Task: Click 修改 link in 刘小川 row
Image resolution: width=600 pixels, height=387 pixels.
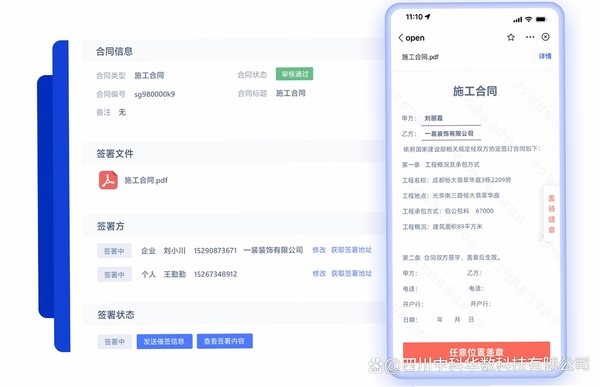Action: (319, 250)
